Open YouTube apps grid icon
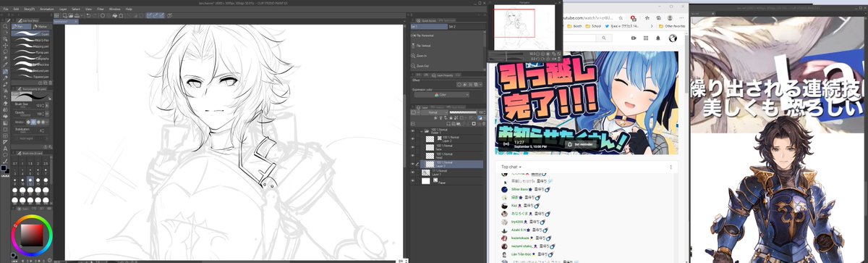This screenshot has height=263, width=868. coord(646,38)
